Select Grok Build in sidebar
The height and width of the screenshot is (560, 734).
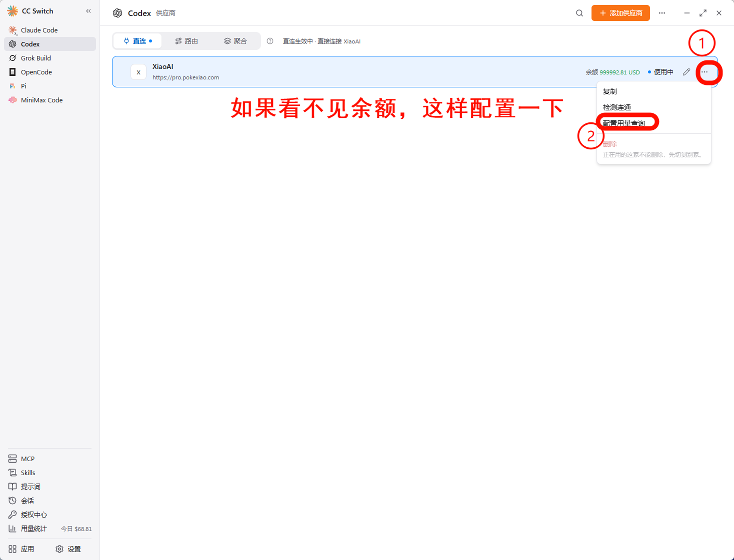click(x=50, y=58)
